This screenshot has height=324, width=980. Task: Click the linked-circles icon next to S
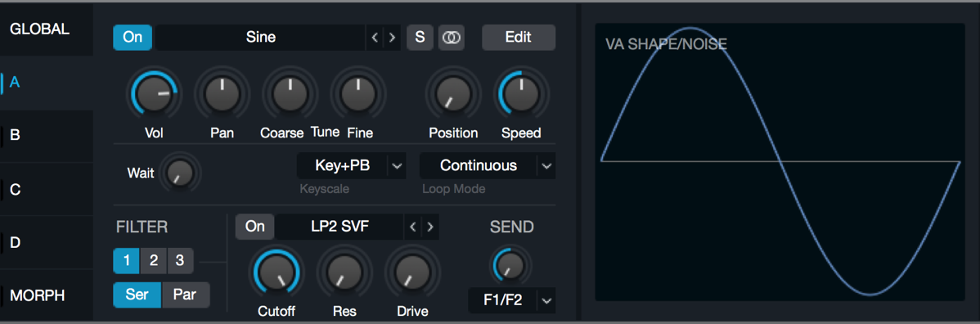tap(452, 38)
